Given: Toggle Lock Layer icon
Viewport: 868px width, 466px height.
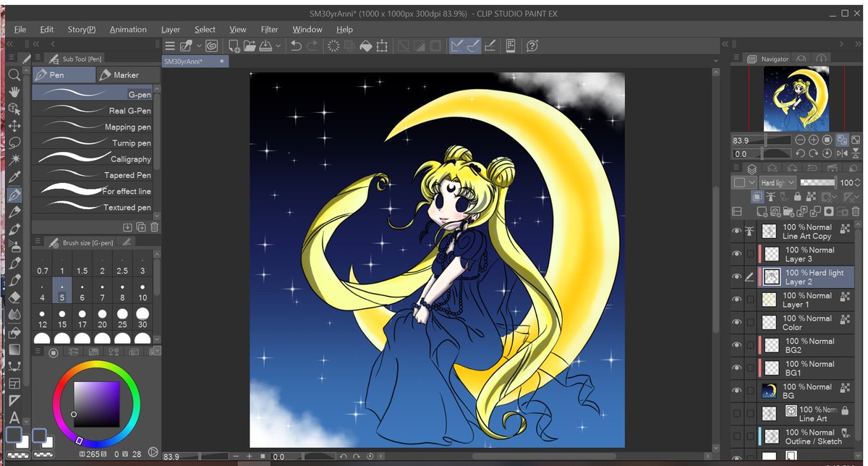Looking at the screenshot, I should (x=797, y=196).
